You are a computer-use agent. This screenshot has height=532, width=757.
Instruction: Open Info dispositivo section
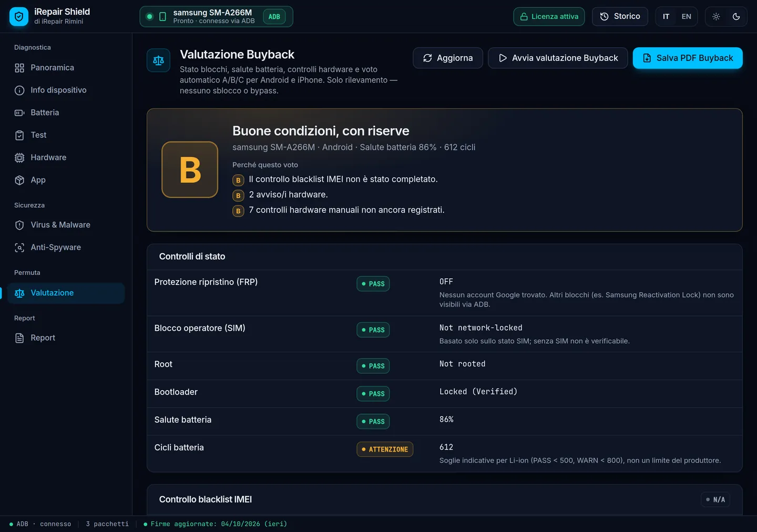[66, 90]
